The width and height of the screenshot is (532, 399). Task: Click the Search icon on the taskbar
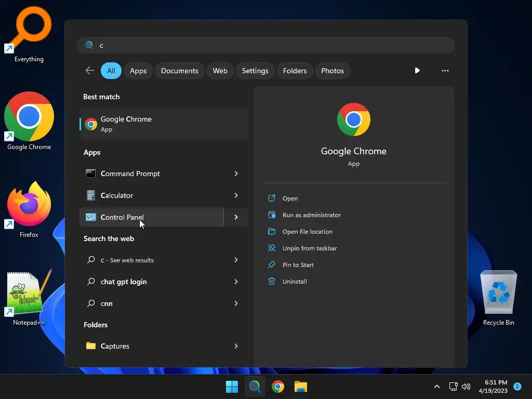coord(255,387)
